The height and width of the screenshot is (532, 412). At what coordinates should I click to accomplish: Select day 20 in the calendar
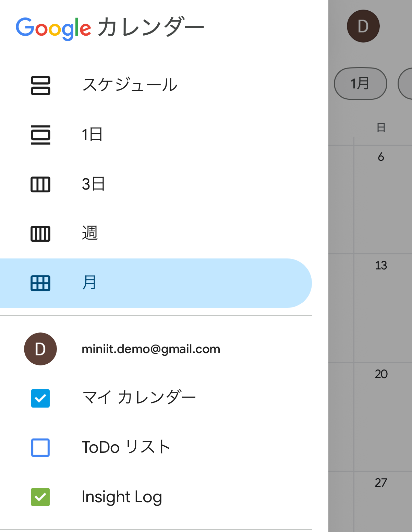(x=381, y=374)
